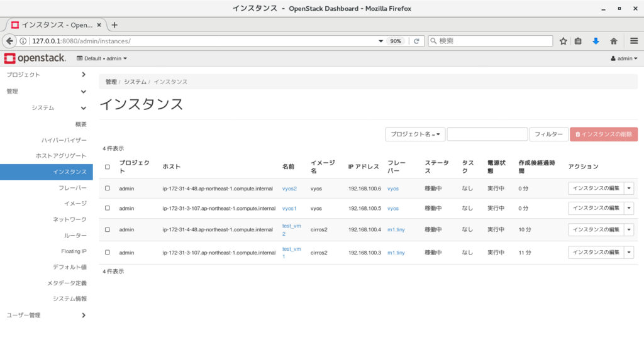The image size is (644, 362).
Task: Open イメージ in the sidebar
Action: 75,204
